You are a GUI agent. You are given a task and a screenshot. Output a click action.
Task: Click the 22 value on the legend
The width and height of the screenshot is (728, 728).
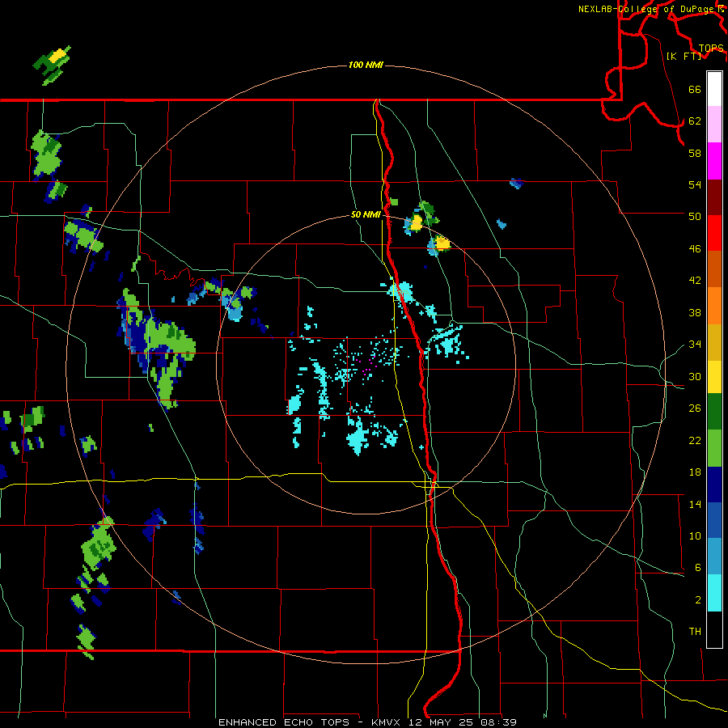[695, 440]
